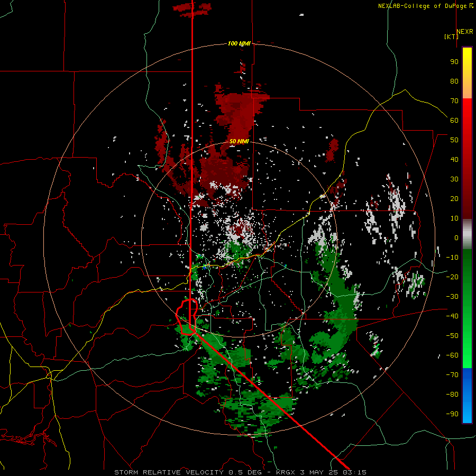The height and width of the screenshot is (476, 476).
Task: Click the -10 value on the velocity scale
Action: [x=452, y=258]
